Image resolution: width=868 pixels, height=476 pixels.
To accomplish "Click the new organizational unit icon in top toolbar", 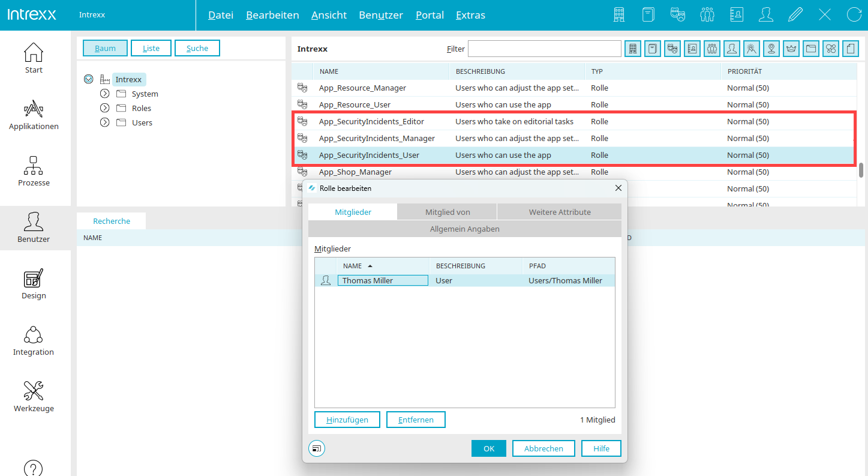I will (648, 15).
